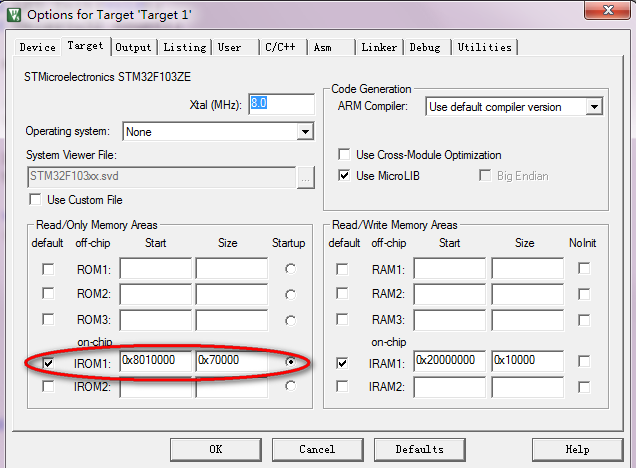The height and width of the screenshot is (468, 636).
Task: Enable NoInit for RAM1
Action: coord(584,268)
